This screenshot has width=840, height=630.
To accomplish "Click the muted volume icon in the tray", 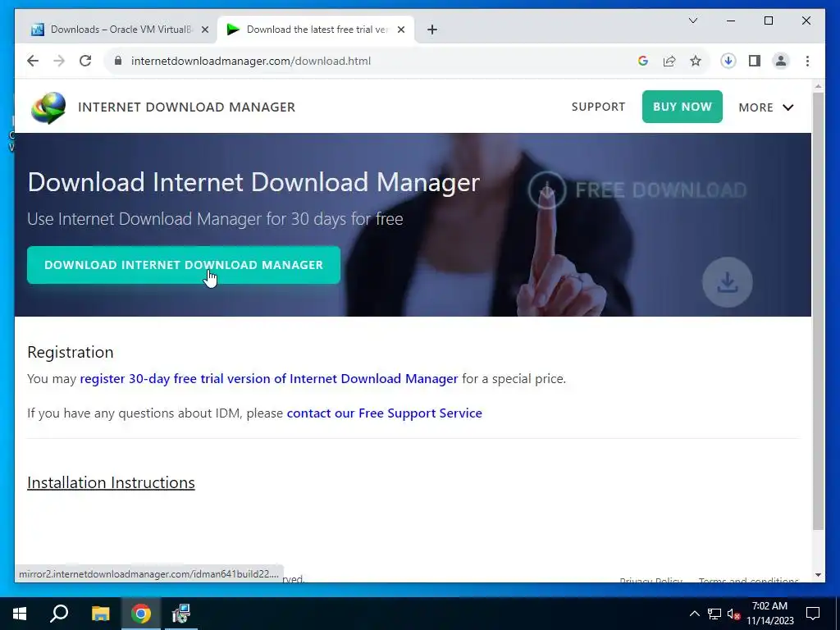I will click(733, 614).
